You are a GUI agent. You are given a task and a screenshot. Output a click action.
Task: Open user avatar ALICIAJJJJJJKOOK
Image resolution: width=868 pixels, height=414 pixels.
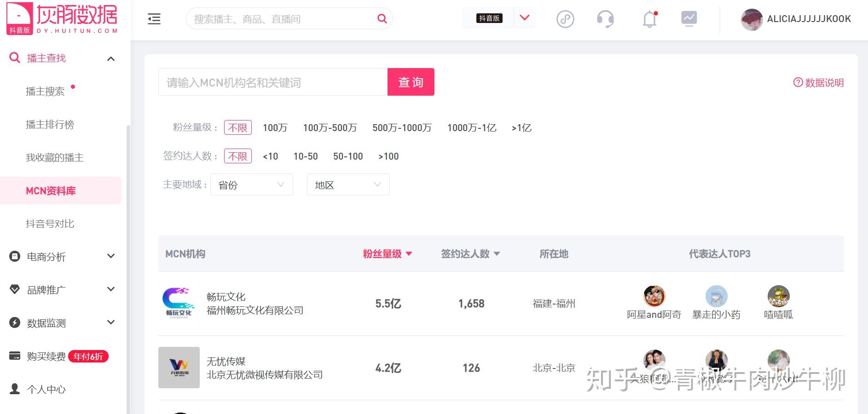click(x=752, y=19)
